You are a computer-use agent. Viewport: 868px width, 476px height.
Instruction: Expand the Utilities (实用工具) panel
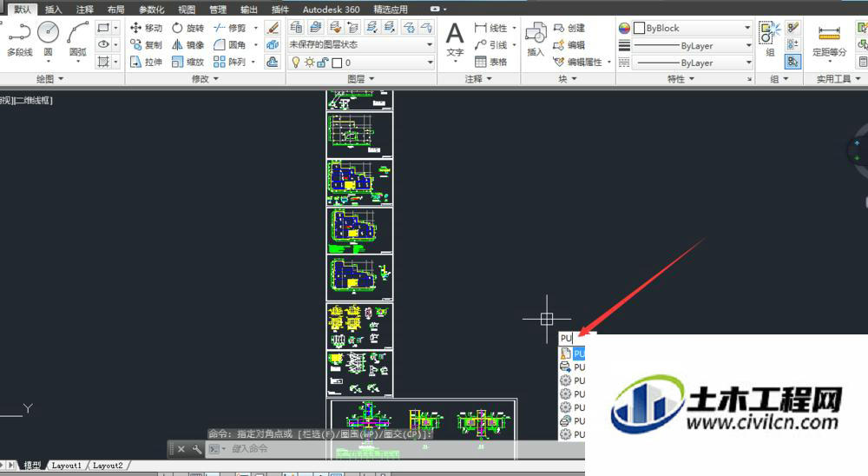[x=838, y=79]
